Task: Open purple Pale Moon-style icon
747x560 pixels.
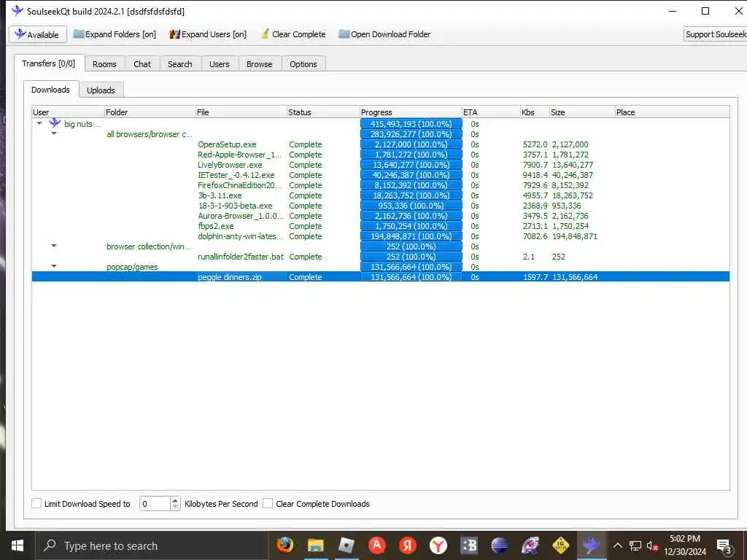Action: click(x=530, y=545)
